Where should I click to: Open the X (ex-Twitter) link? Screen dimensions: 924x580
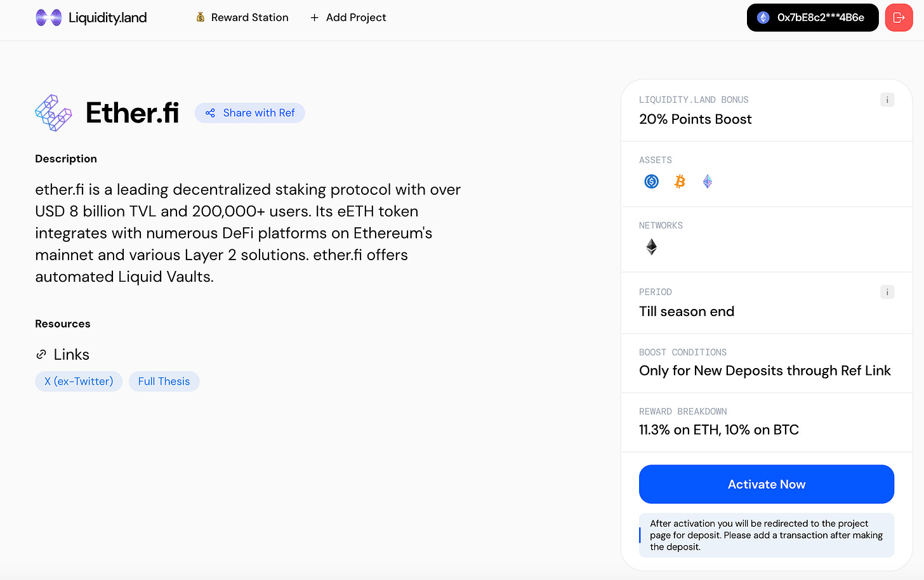(79, 381)
